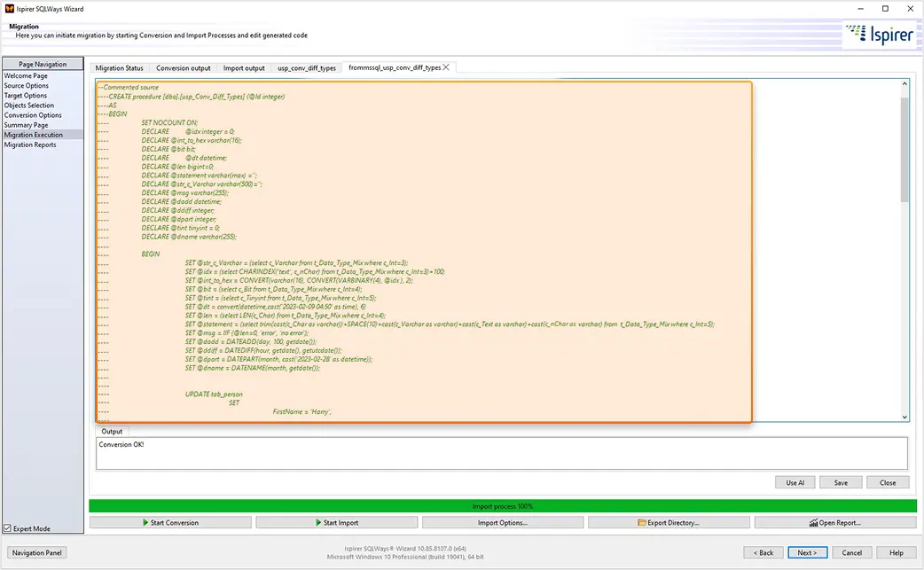Select Objects Selection navigation item
Screen dimensions: 924x570
point(29,105)
